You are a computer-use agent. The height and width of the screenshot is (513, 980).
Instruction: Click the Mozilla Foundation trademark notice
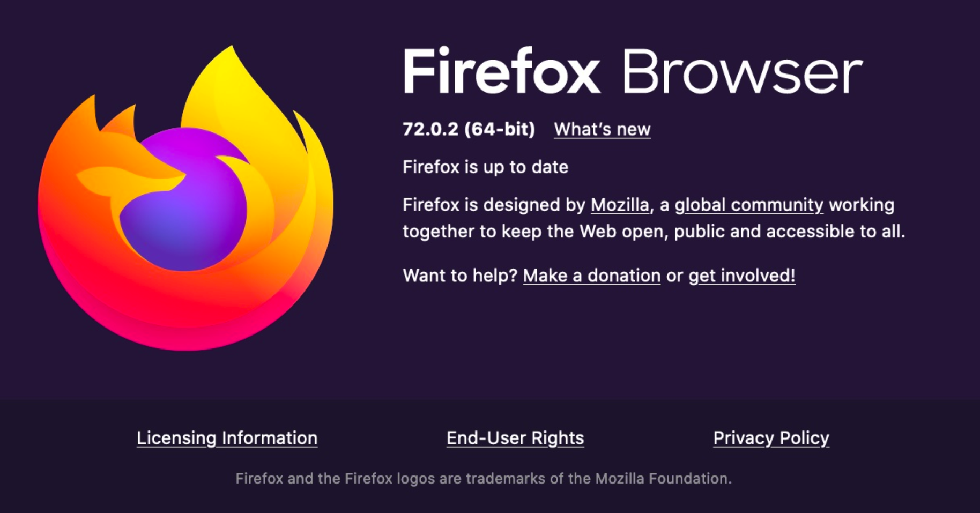483,478
